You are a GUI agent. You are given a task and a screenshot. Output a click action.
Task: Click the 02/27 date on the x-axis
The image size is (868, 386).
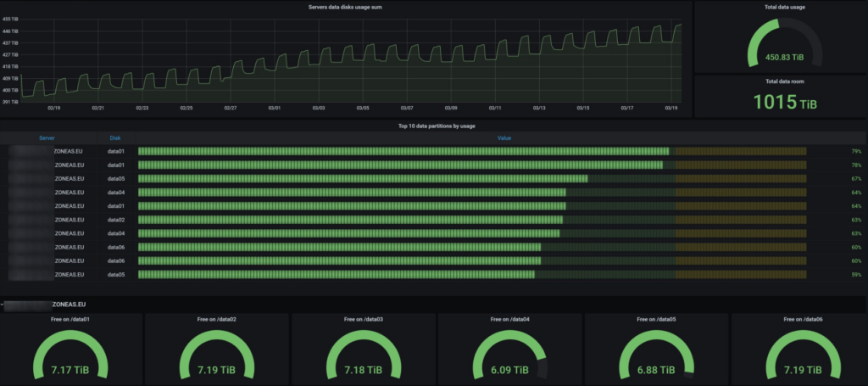[x=231, y=108]
